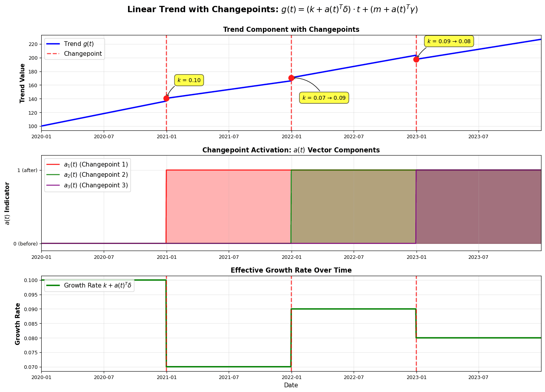Click the Effective Growth Rate Over Time title
Image resolution: width=545 pixels, height=392 pixels.
point(291,270)
